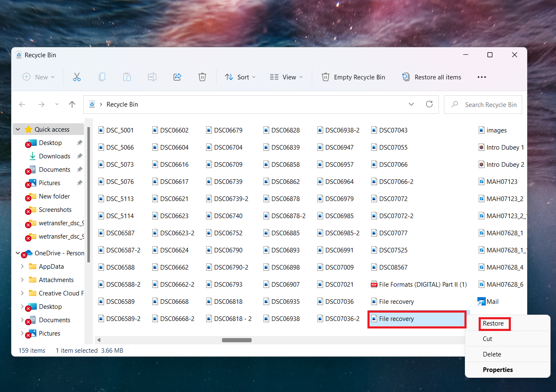
Task: Expand the AppData folder under OneDrive
Action: coord(22,266)
